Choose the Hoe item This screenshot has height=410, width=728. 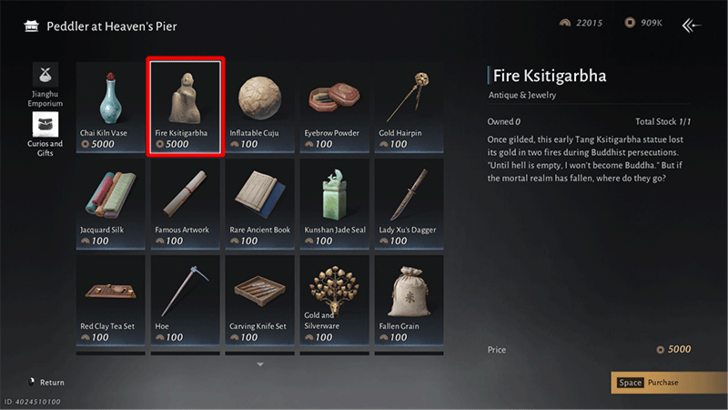[x=185, y=300]
